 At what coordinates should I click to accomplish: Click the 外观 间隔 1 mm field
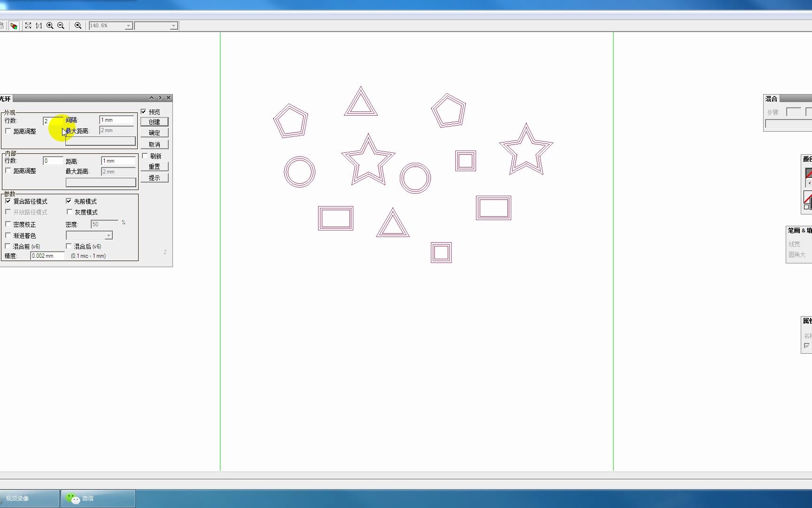point(117,120)
